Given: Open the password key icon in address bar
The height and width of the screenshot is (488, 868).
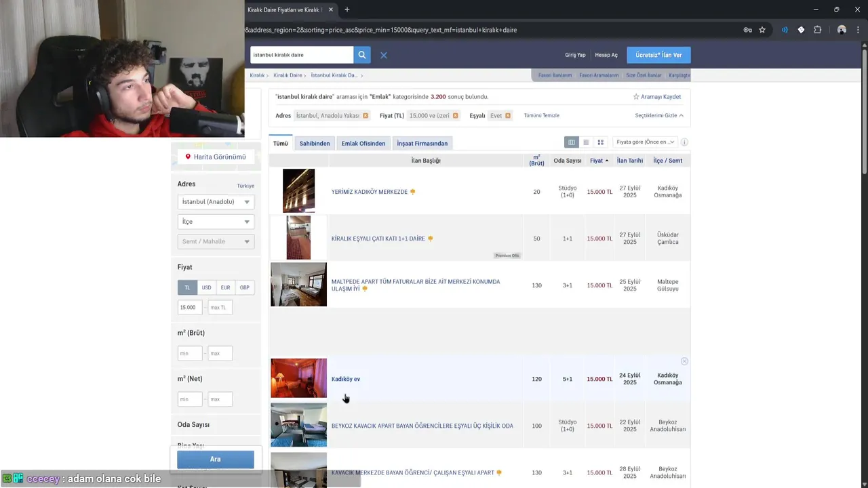Looking at the screenshot, I should click(747, 30).
